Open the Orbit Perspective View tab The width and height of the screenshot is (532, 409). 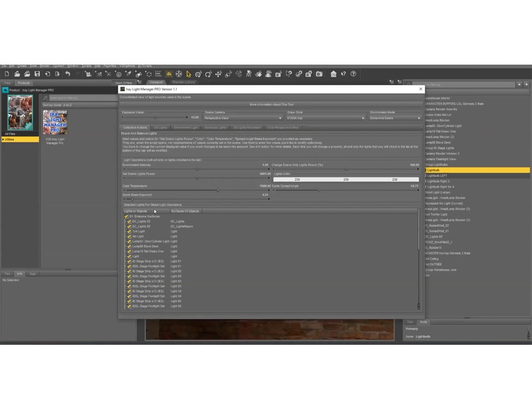pos(283,128)
